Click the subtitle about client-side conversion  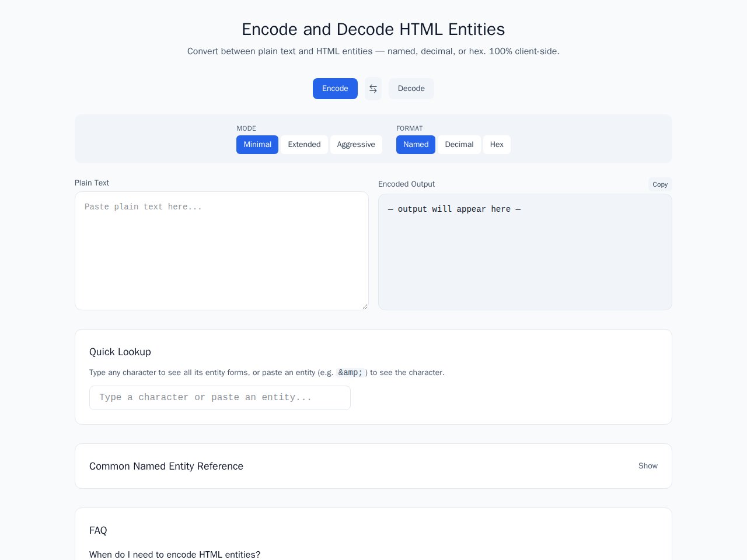coord(373,51)
